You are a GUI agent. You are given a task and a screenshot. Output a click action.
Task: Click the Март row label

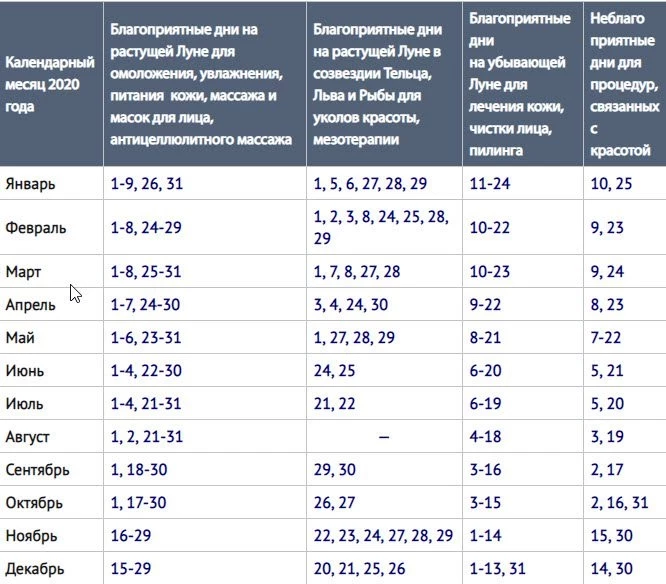click(x=26, y=271)
